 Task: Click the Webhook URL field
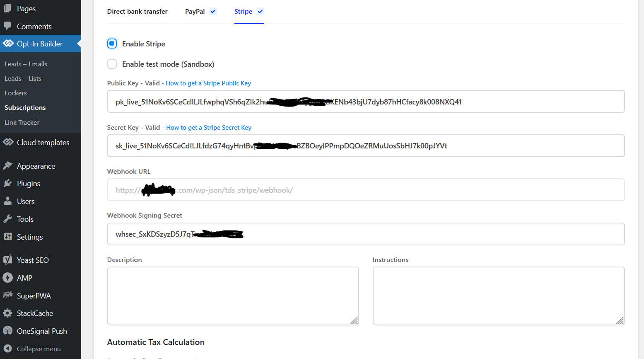[366, 190]
